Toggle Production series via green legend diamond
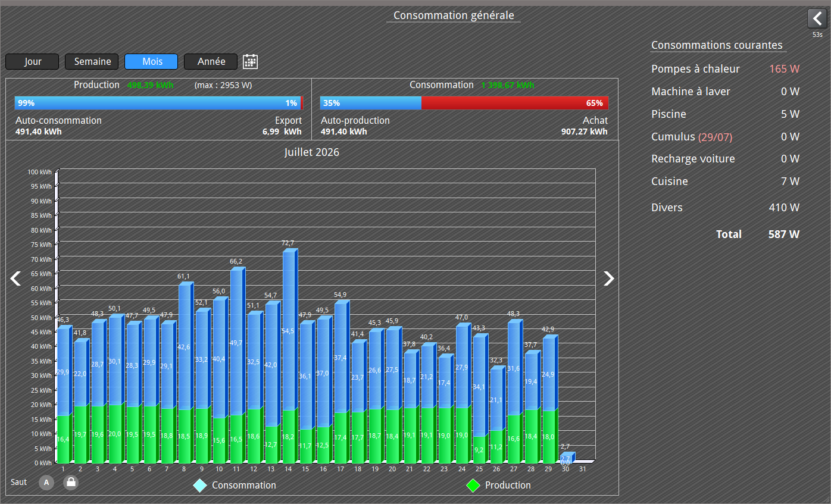831x504 pixels. [473, 486]
